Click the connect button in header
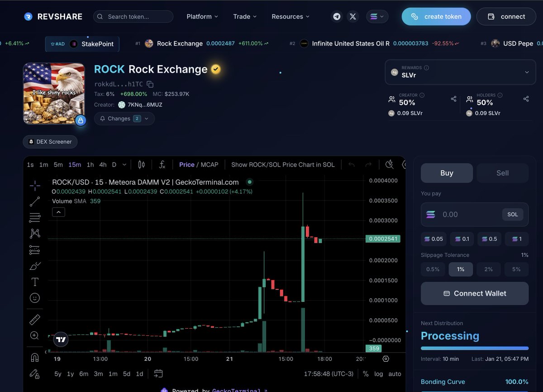Screen dimensions: 543x392 [x=506, y=17]
